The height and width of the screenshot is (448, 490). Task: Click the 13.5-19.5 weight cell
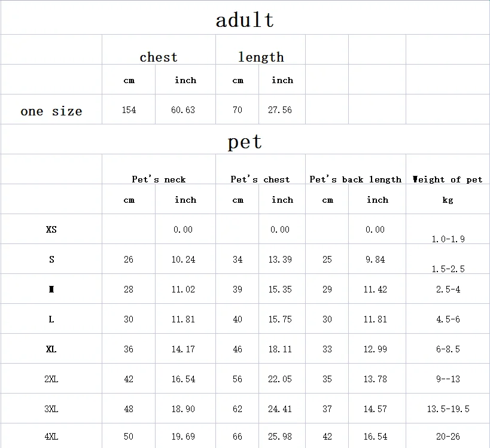[x=448, y=409]
